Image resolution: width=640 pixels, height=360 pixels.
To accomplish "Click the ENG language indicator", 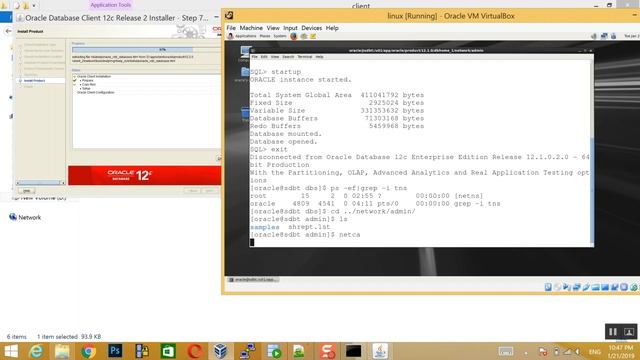I will [x=595, y=352].
